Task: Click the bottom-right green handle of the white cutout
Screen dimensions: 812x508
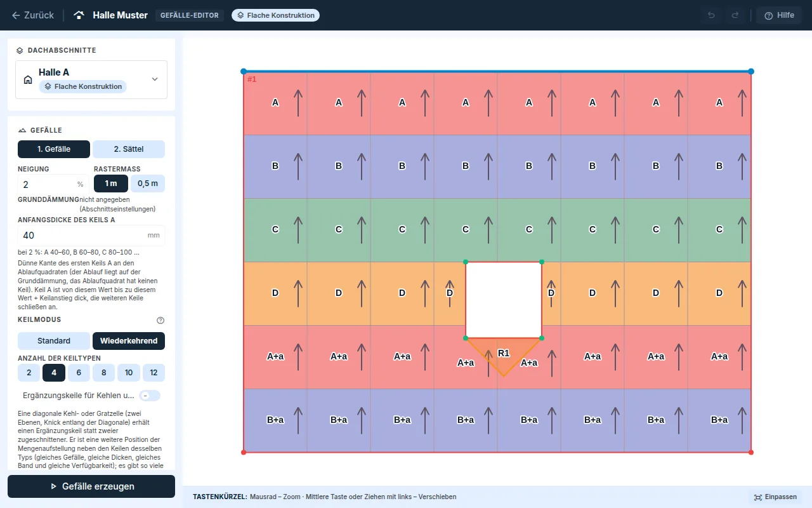Action: tap(542, 338)
